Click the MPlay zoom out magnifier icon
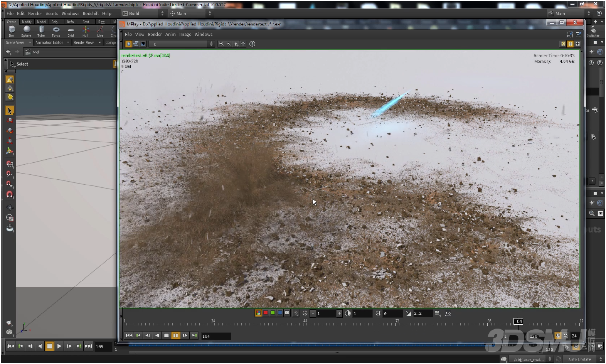The width and height of the screenshot is (606, 364). click(229, 44)
